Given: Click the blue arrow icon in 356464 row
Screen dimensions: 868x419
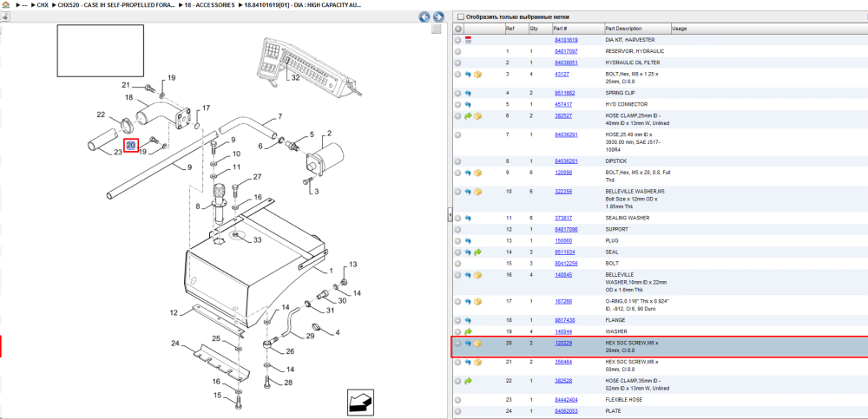Looking at the screenshot, I should click(x=468, y=362).
